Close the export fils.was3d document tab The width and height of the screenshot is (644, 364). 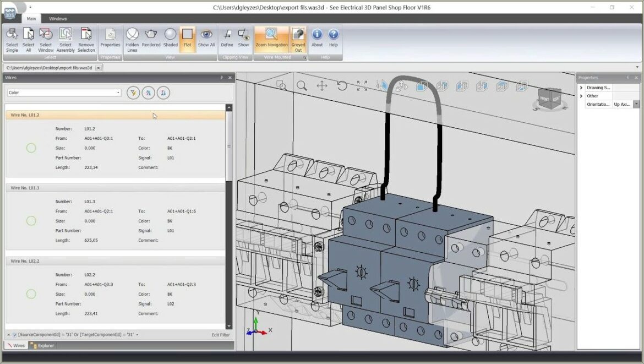(x=98, y=68)
